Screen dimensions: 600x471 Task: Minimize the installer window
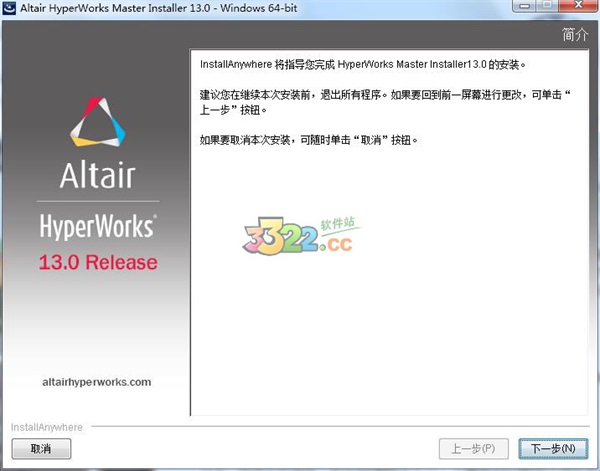pyautogui.click(x=524, y=5)
